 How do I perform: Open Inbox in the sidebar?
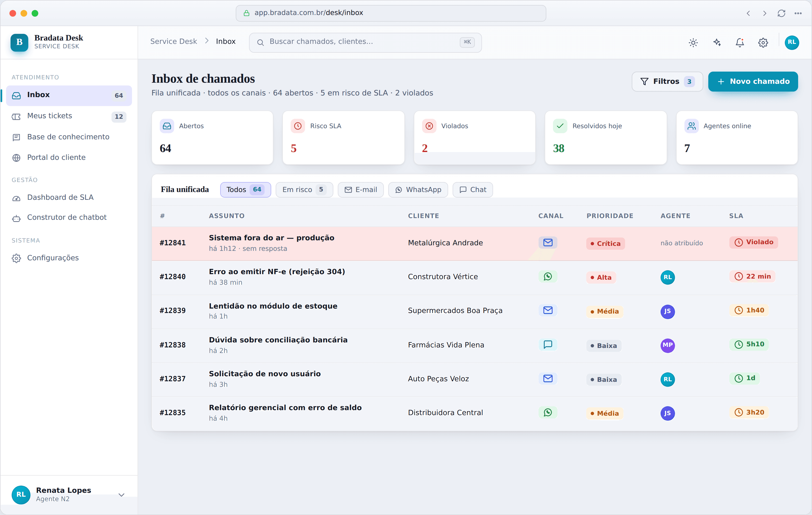[69, 95]
